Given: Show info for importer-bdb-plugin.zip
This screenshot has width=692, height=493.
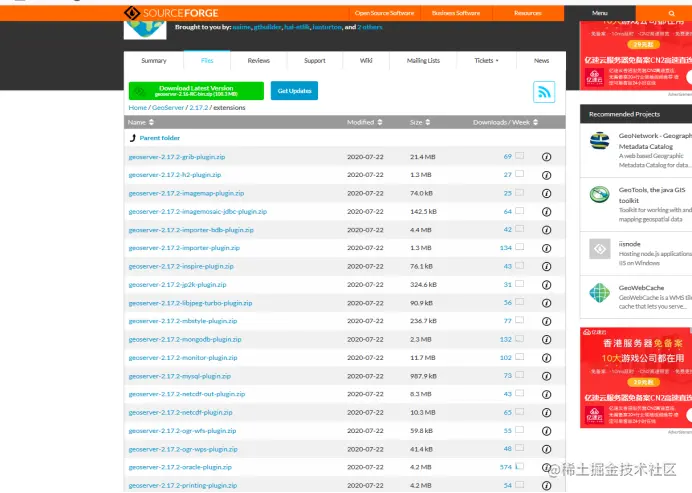Looking at the screenshot, I should pos(546,230).
